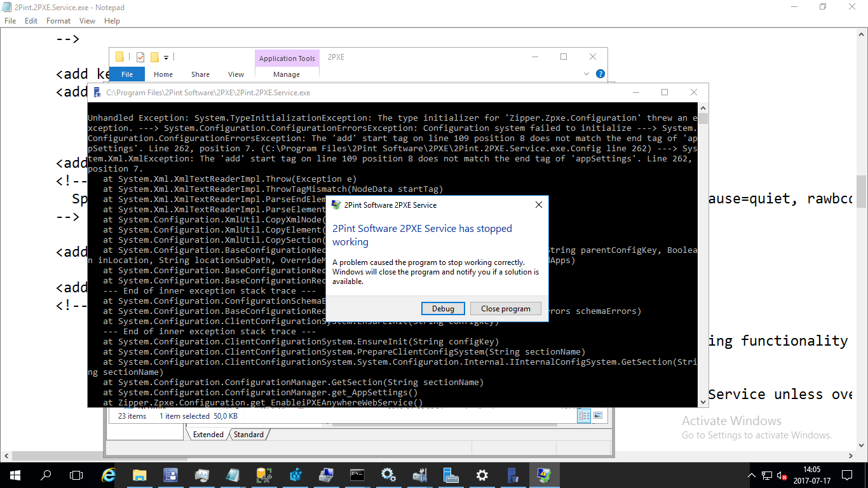Open Notepad's Format menu
868x488 pixels.
(58, 21)
